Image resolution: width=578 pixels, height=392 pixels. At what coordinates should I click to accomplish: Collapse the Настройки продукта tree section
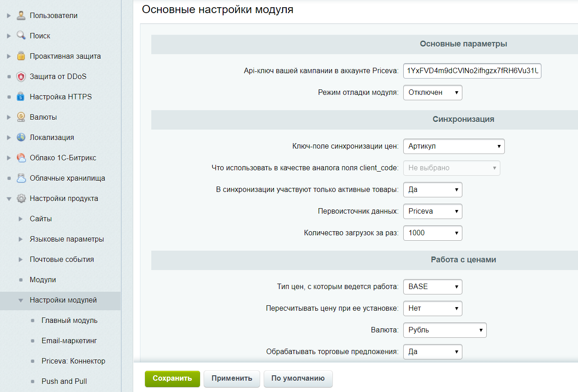click(9, 199)
